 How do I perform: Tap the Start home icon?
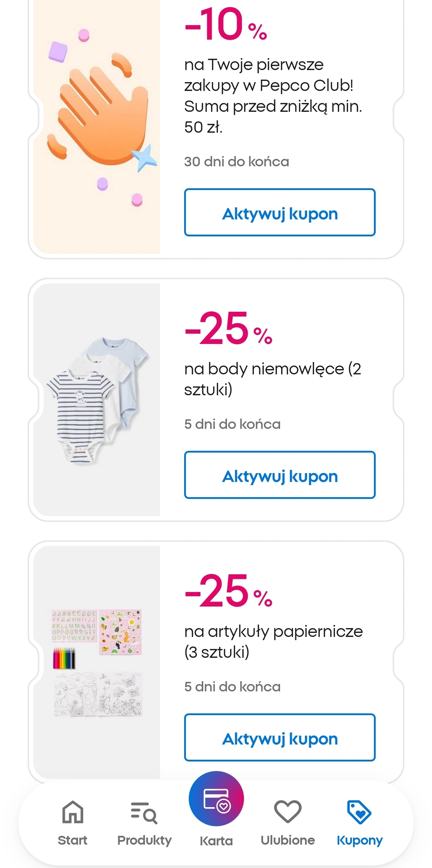[73, 812]
